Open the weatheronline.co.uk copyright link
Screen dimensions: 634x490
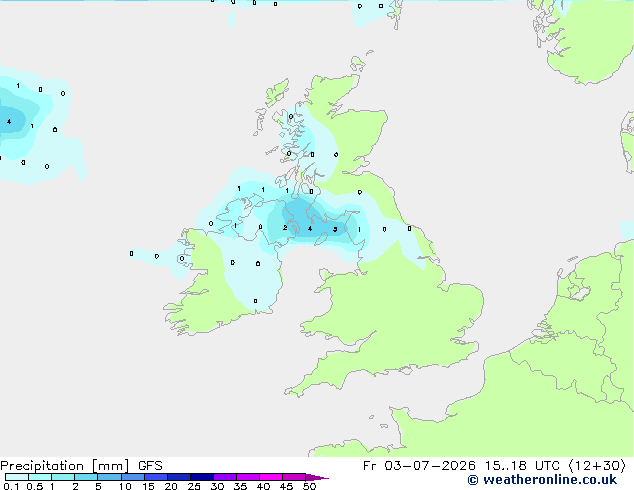coord(542,480)
